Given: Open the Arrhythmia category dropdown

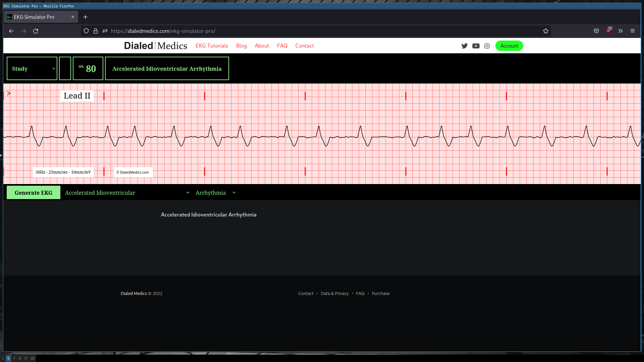Looking at the screenshot, I should pos(215,193).
